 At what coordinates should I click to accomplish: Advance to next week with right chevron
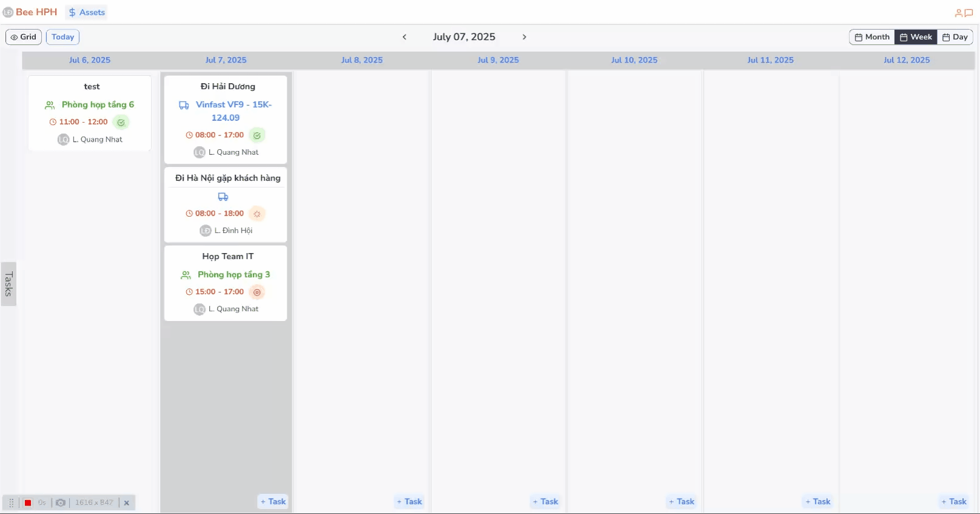point(525,37)
